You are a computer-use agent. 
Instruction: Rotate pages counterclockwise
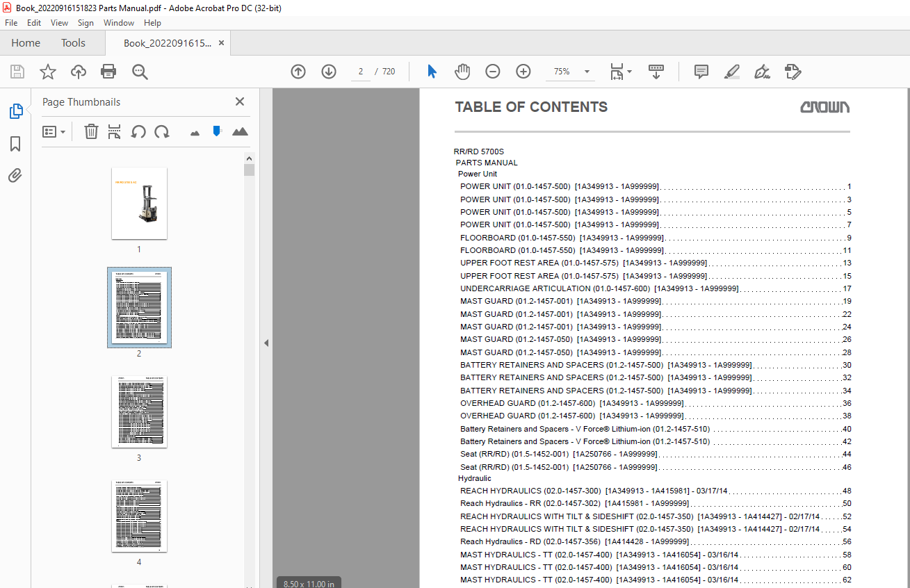click(138, 131)
